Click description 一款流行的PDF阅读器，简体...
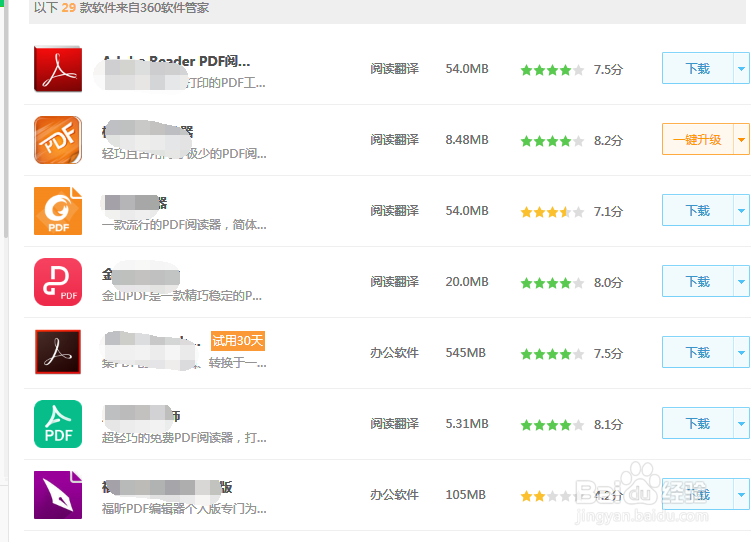This screenshot has width=751, height=542. point(184,225)
